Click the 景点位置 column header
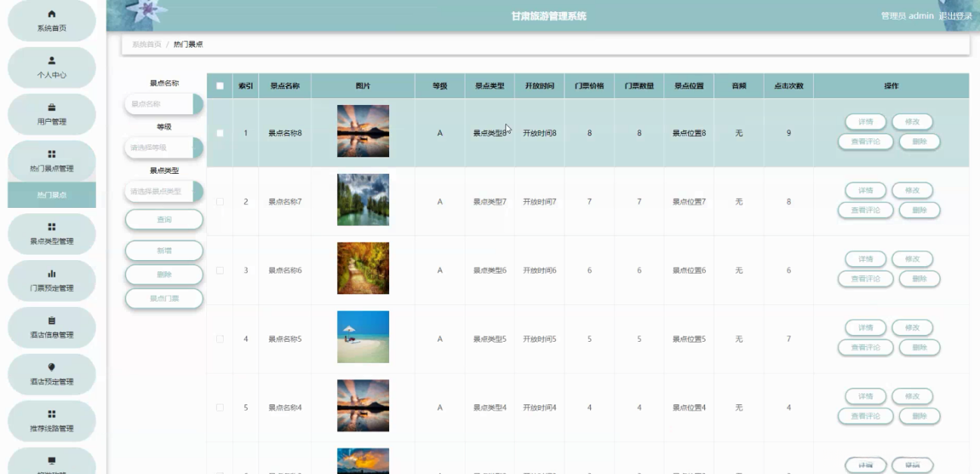The image size is (980, 474). point(689,86)
